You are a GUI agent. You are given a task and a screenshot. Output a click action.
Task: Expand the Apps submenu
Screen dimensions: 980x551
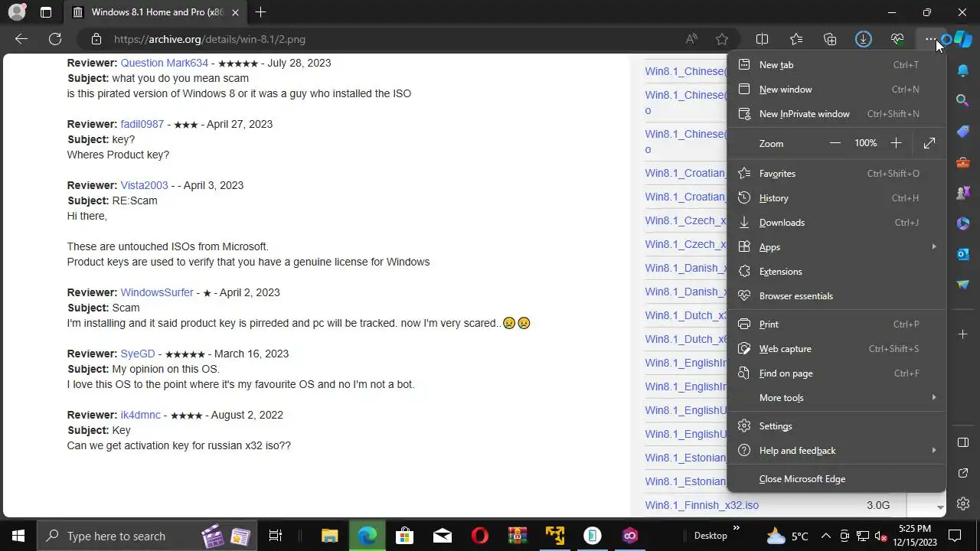point(836,247)
